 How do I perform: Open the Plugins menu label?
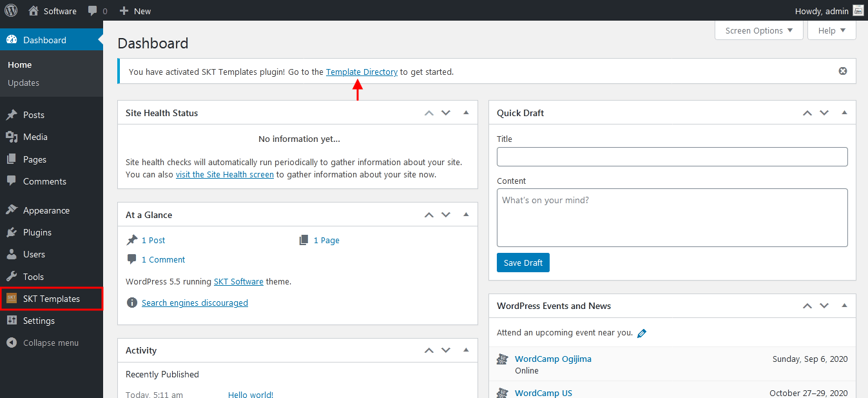37,232
